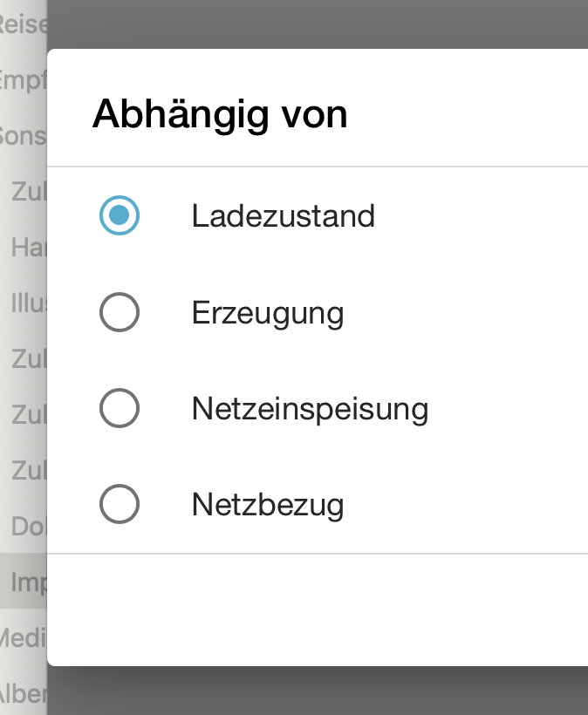588x715 pixels.
Task: Select the highlighted 'Imp' sidebar item
Action: (x=28, y=582)
